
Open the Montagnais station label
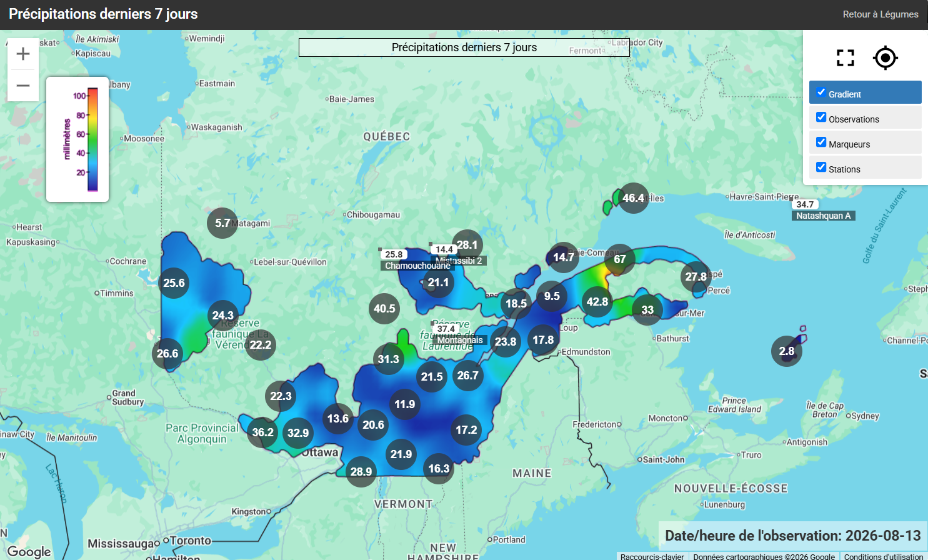tap(460, 340)
